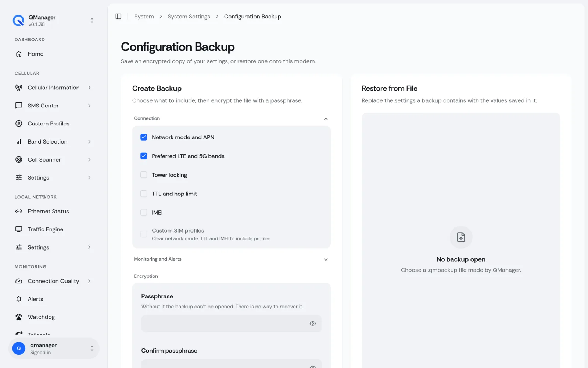Click the Watchdog paw icon

coord(19,317)
